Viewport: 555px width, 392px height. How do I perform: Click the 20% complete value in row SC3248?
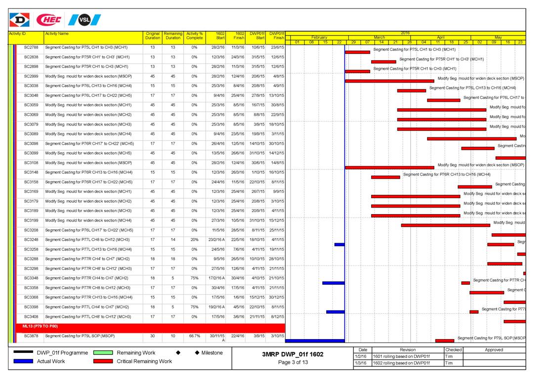(195, 240)
